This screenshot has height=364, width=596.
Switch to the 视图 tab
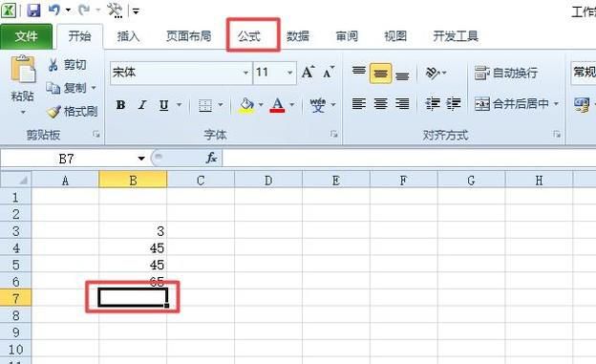(x=395, y=36)
